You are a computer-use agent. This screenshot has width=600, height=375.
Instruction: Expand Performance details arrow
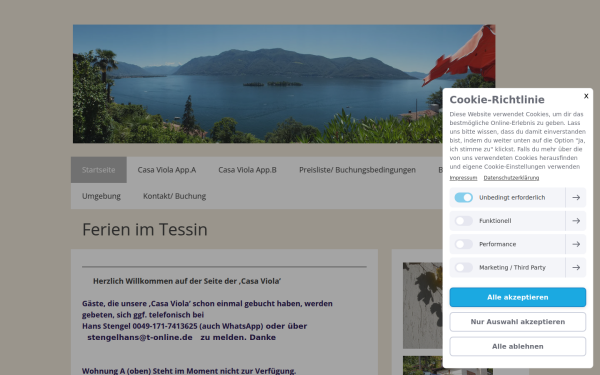point(576,244)
